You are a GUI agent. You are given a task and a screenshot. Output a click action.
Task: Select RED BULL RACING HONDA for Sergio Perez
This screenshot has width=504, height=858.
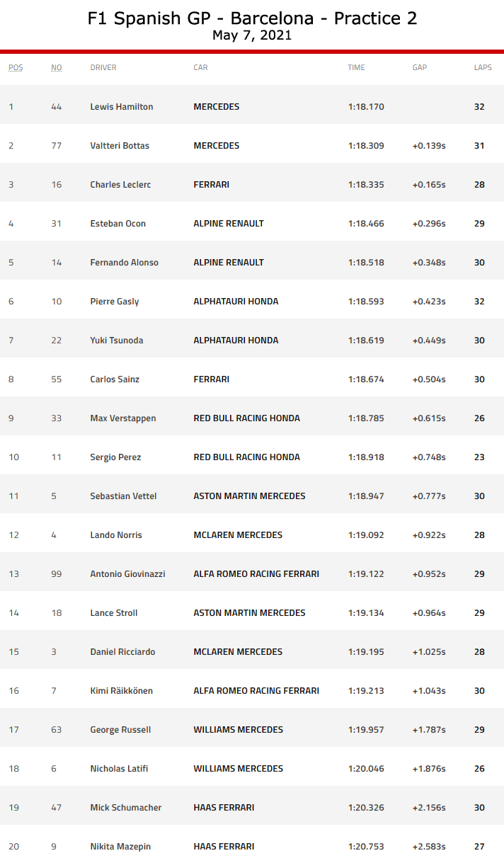click(x=246, y=457)
